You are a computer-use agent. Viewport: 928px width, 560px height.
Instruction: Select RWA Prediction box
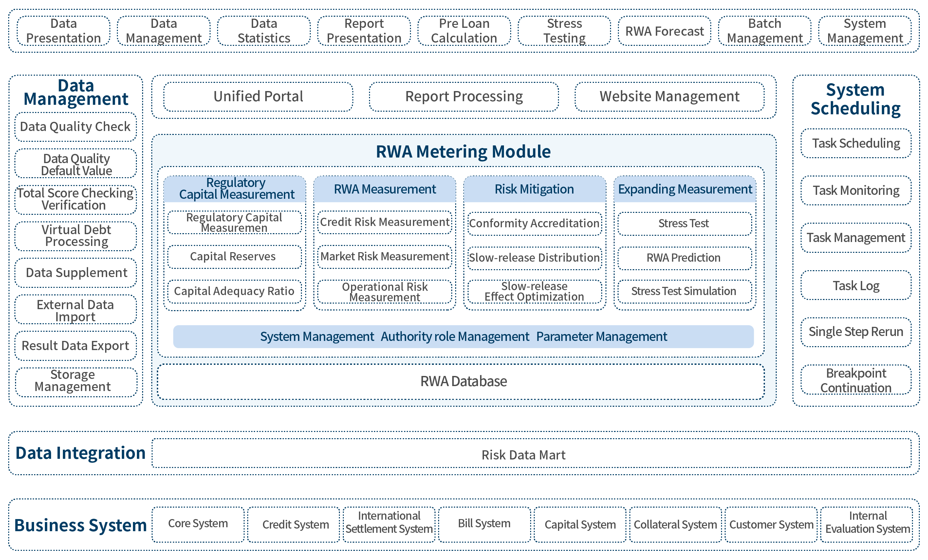[x=685, y=258]
